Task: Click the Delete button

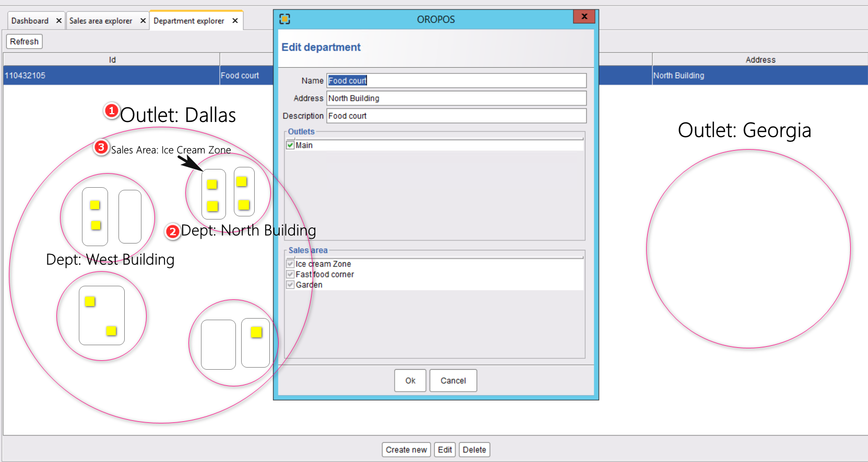Action: click(474, 449)
